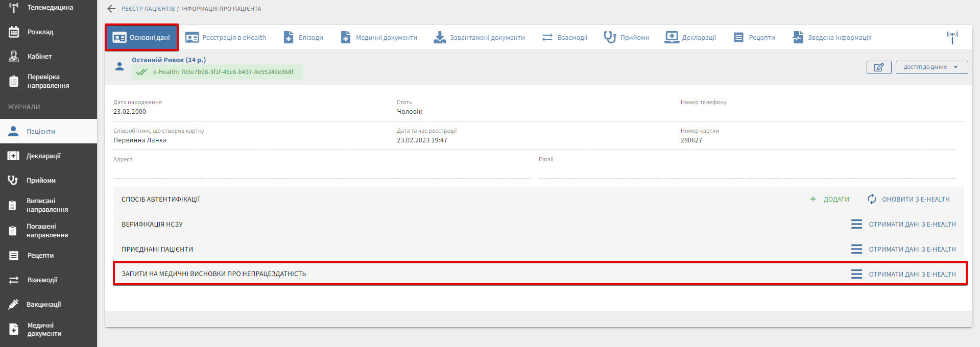The height and width of the screenshot is (347, 980).
Task: Click the back arrow to patient registry
Action: (111, 9)
